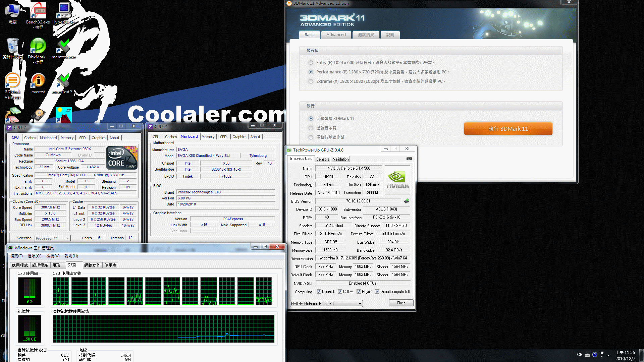
Task: Open the SPD tab in the Mainboard CPU-Z window
Action: 223,137
